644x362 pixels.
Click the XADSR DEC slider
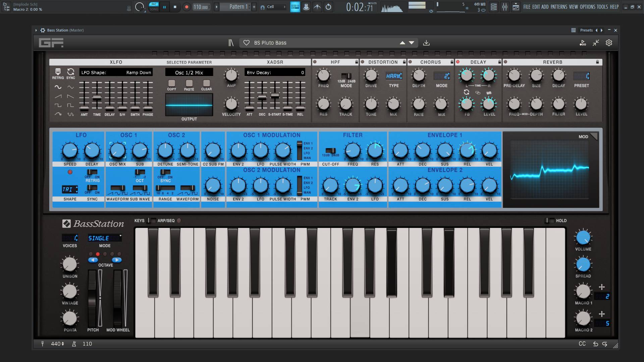tap(262, 96)
